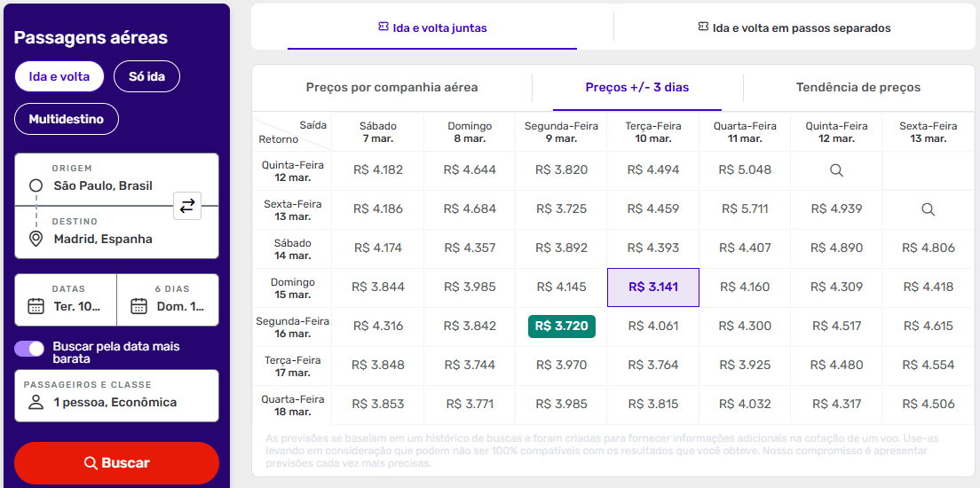Click the departure date calendar icon

(x=36, y=306)
